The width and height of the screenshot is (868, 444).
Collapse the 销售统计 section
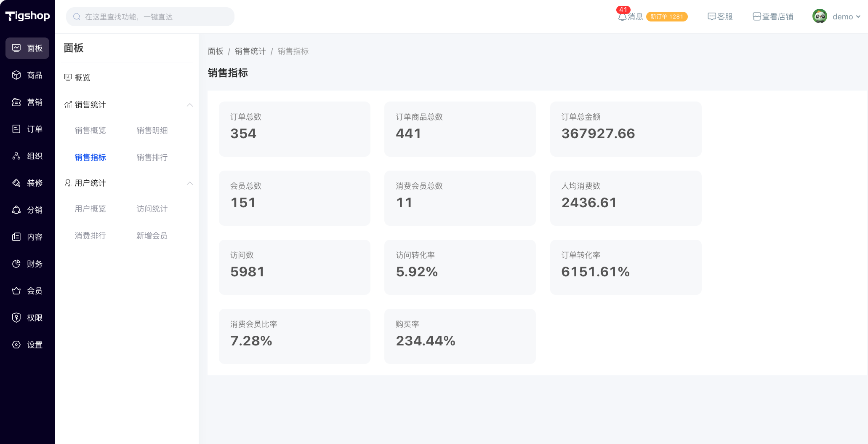190,105
